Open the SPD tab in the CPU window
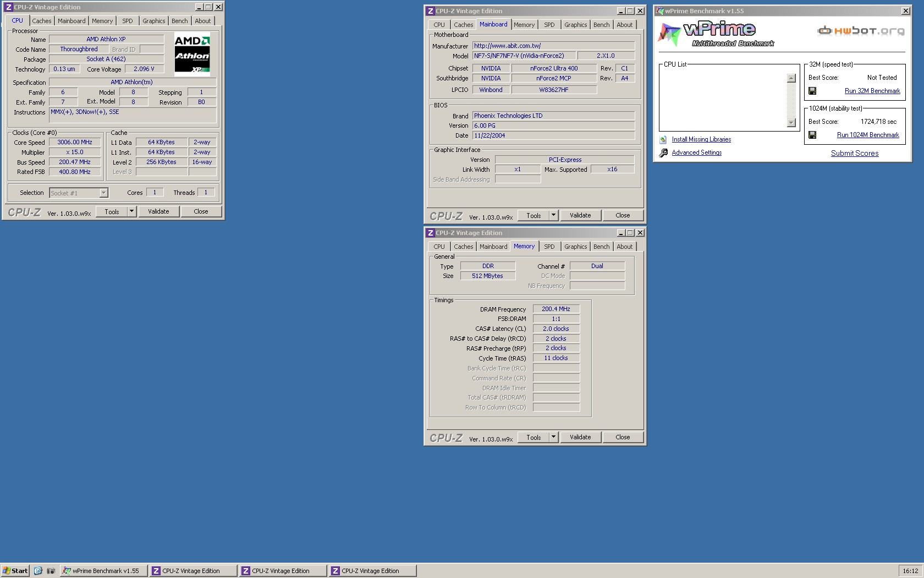This screenshot has height=578, width=924. [x=128, y=21]
